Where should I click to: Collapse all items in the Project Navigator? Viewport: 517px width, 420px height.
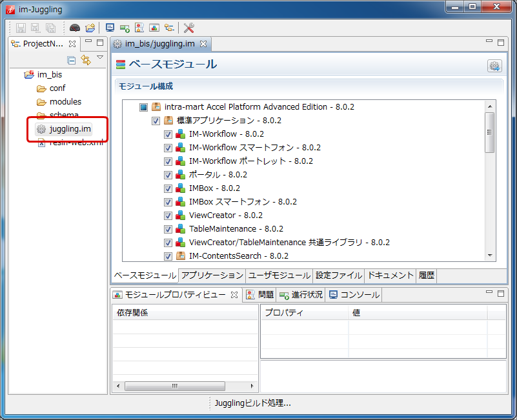[71, 61]
